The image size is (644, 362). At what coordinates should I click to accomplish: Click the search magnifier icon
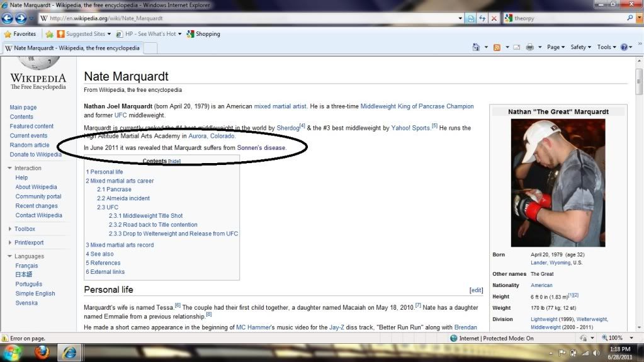[630, 18]
